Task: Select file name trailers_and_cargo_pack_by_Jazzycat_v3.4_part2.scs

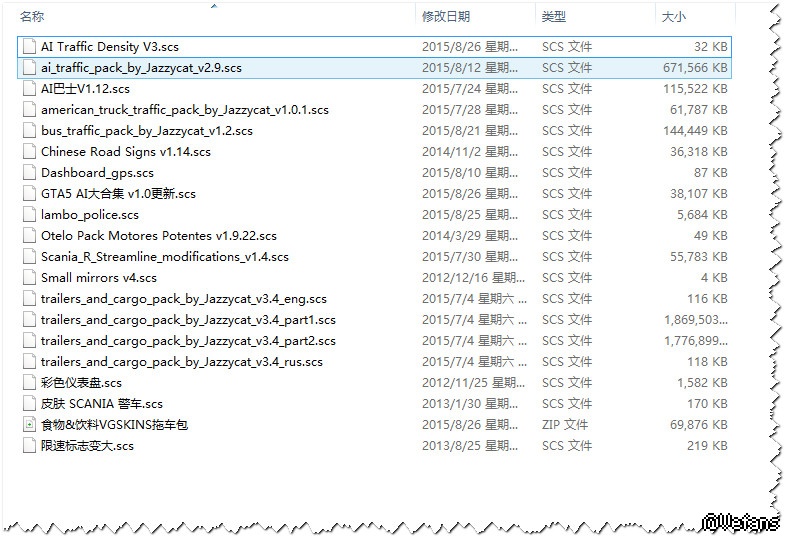Action: point(188,341)
